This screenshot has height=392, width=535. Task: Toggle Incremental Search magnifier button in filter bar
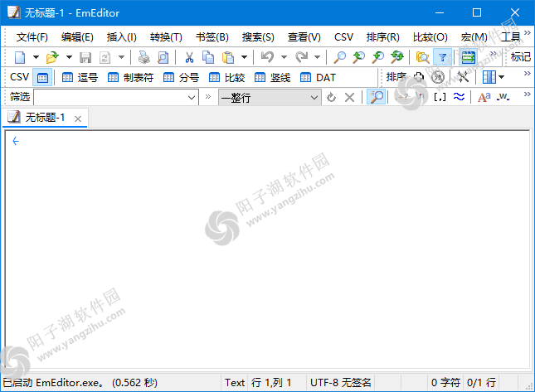[376, 97]
